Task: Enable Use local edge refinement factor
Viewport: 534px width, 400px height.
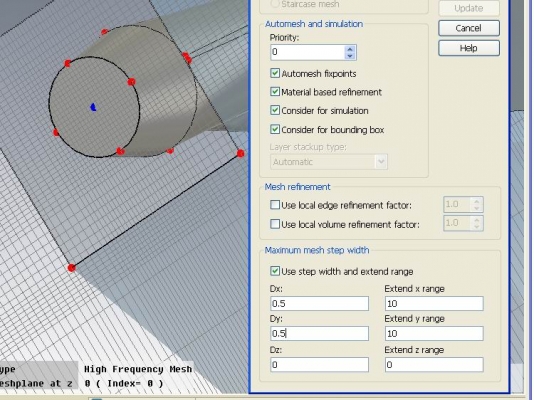Action: pyautogui.click(x=275, y=205)
